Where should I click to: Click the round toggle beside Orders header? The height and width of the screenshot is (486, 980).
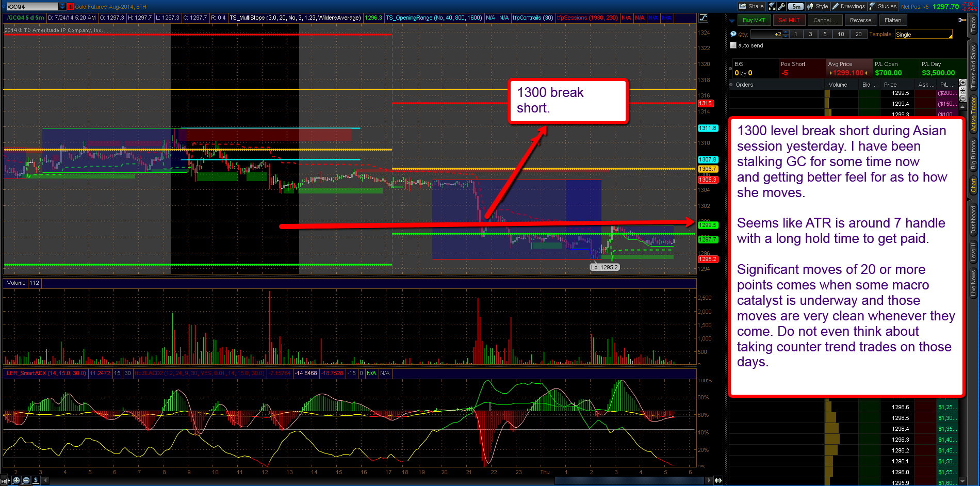tap(731, 85)
